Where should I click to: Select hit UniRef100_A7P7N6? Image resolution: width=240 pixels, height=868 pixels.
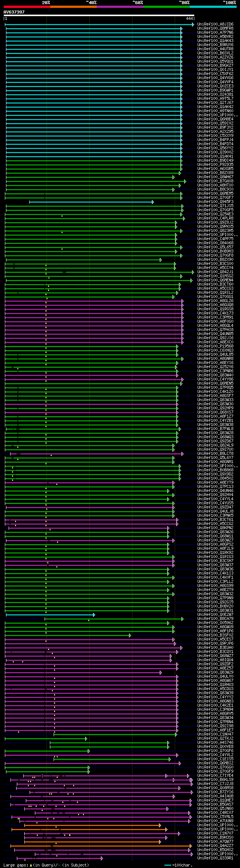[215, 33]
